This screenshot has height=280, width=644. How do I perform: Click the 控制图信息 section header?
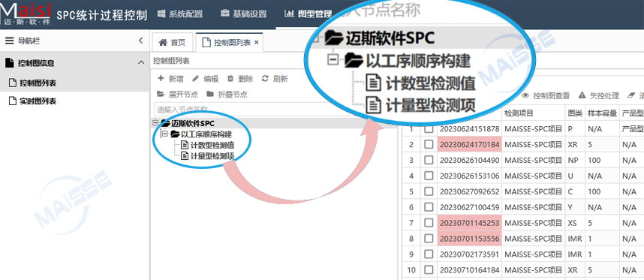point(74,63)
